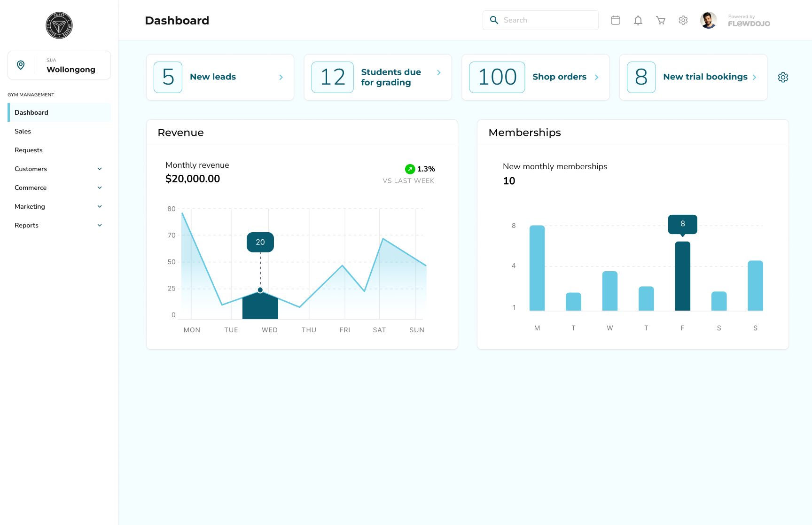Open the Shop orders card
The height and width of the screenshot is (525, 812).
pos(536,77)
